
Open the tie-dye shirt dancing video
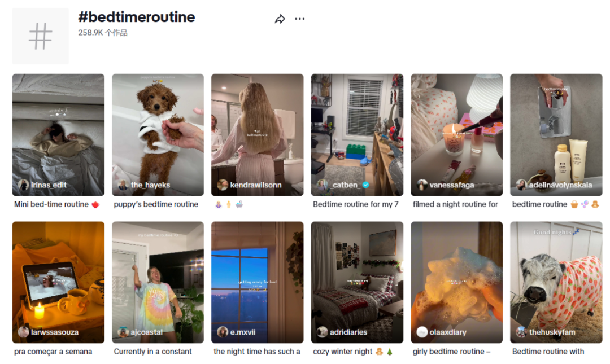click(158, 282)
